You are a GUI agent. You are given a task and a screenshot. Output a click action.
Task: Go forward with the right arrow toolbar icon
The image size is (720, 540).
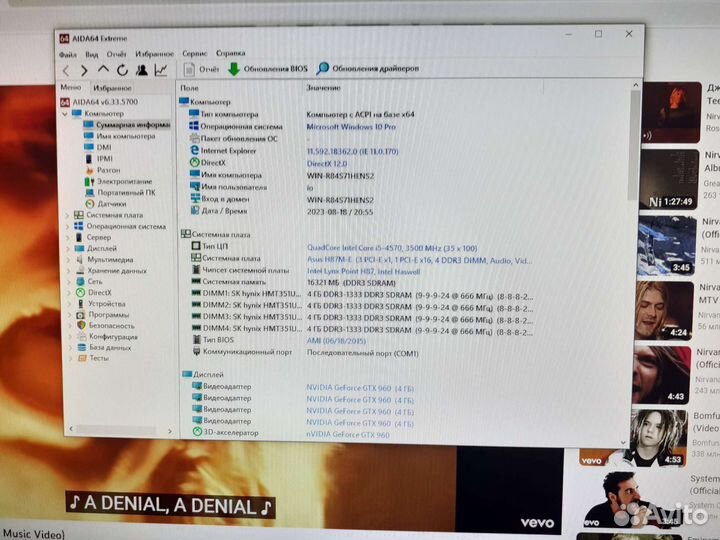pos(84,71)
